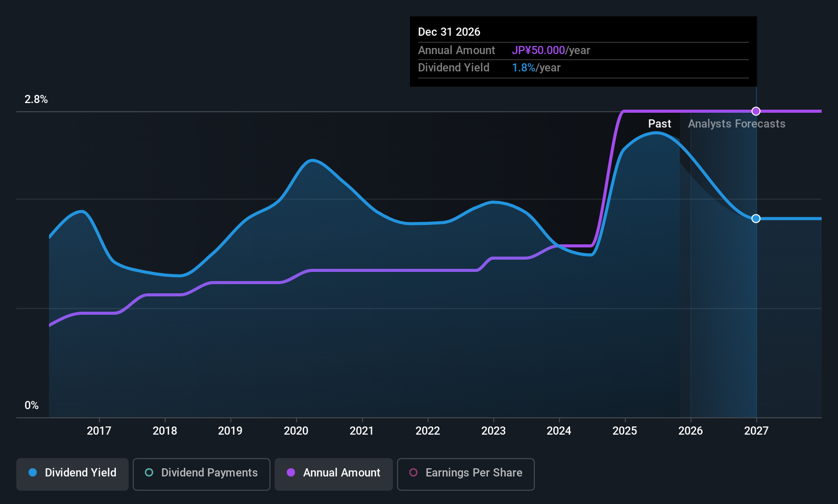Click the blue Dividend Yield legend dot
The width and height of the screenshot is (838, 504).
click(33, 473)
